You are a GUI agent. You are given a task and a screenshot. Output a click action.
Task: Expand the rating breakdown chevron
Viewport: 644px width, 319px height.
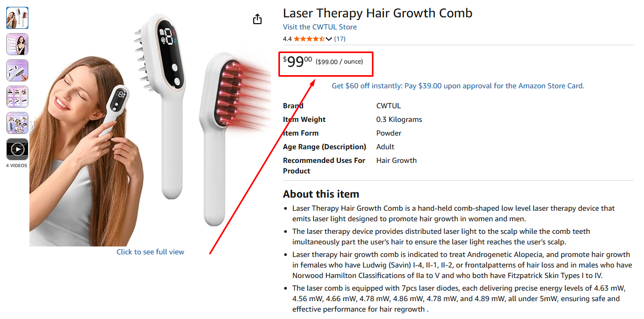329,39
